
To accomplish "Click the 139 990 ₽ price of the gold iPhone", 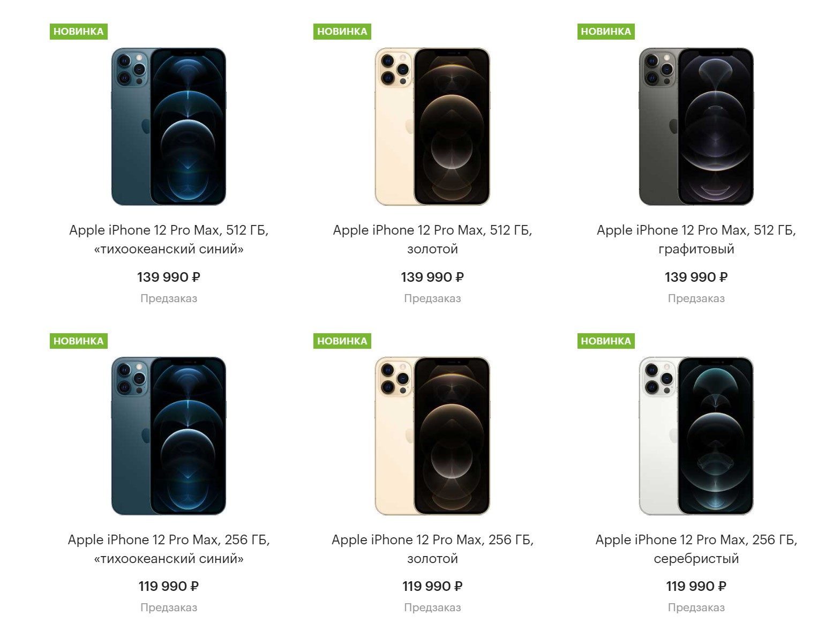I will tap(432, 277).
